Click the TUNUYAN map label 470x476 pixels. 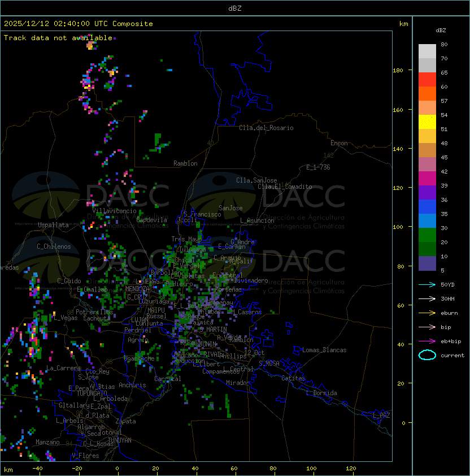click(x=120, y=440)
